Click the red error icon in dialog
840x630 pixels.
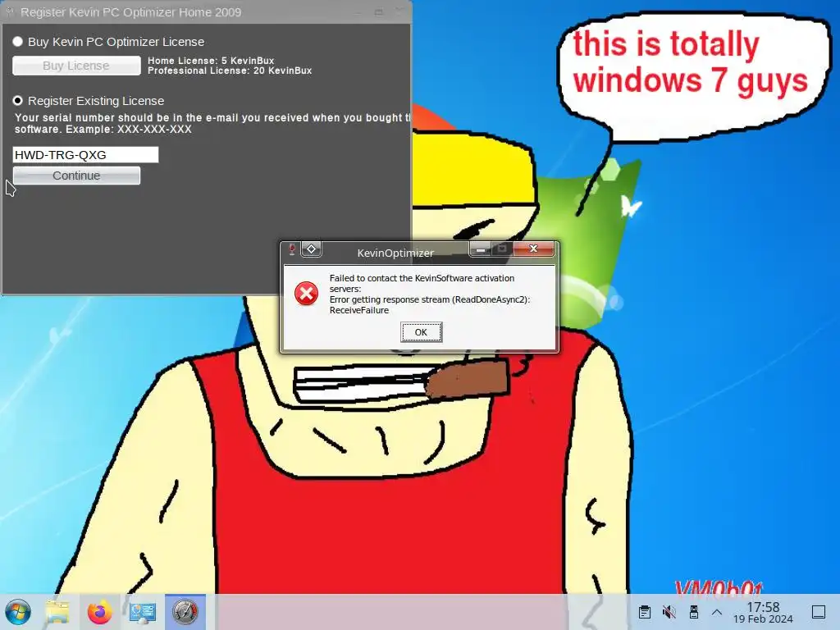(307, 294)
